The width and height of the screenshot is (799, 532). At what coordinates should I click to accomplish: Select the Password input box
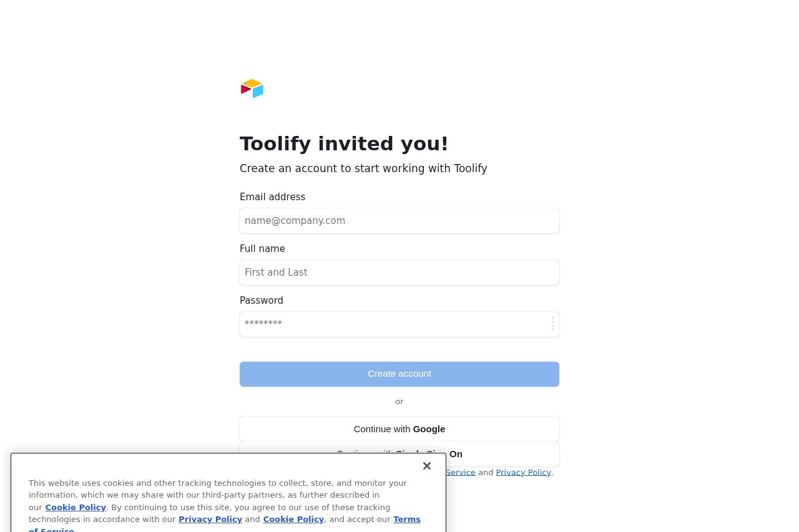[x=393, y=324]
